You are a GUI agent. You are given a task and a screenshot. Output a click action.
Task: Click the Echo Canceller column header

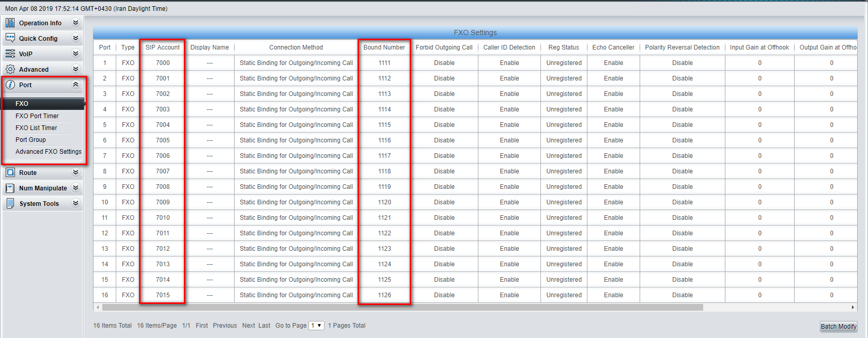click(613, 47)
